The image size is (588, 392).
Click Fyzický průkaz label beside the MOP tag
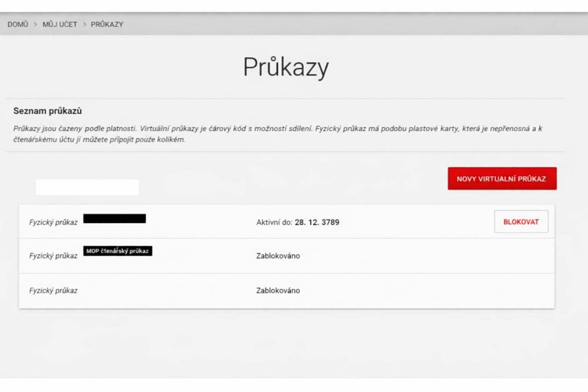pyautogui.click(x=53, y=256)
